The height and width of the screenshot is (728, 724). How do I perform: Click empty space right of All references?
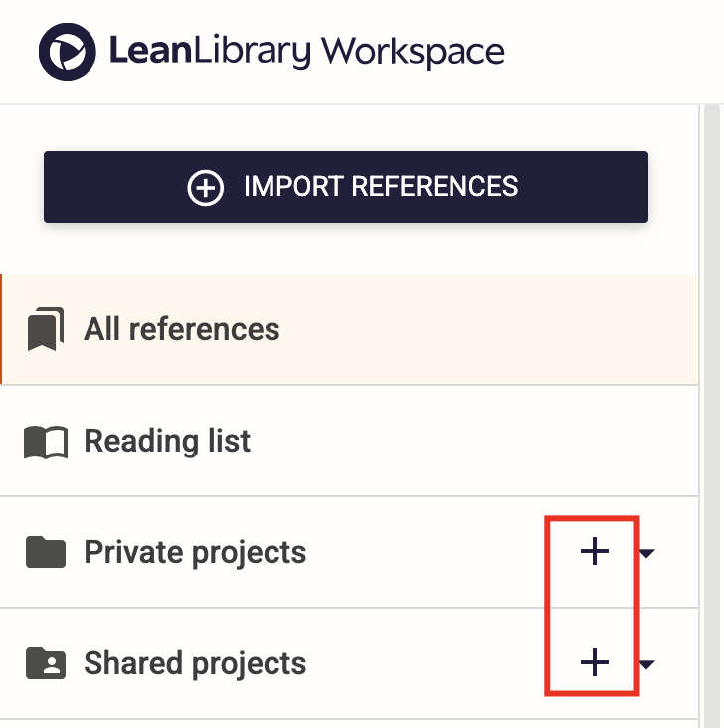[487, 329]
